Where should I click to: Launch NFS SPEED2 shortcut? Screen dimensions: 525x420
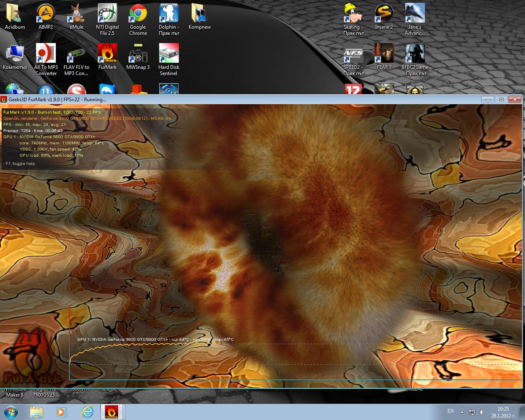354,59
